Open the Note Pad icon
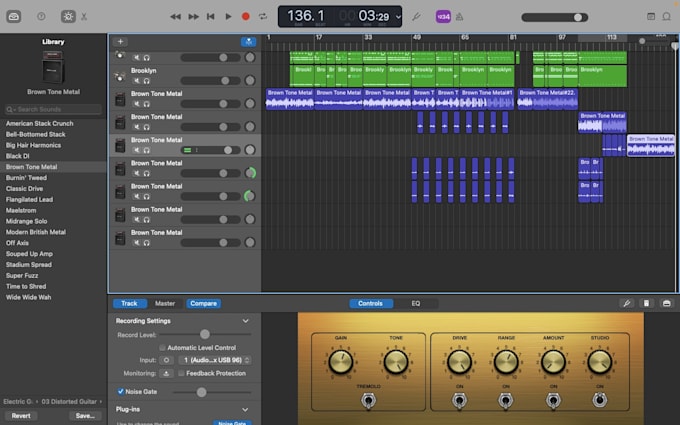Viewport: 680px width, 425px height. tap(651, 16)
